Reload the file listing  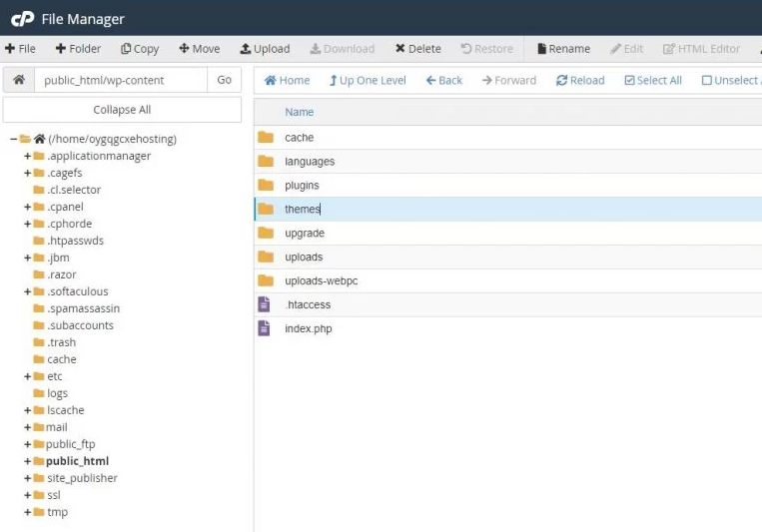click(580, 80)
